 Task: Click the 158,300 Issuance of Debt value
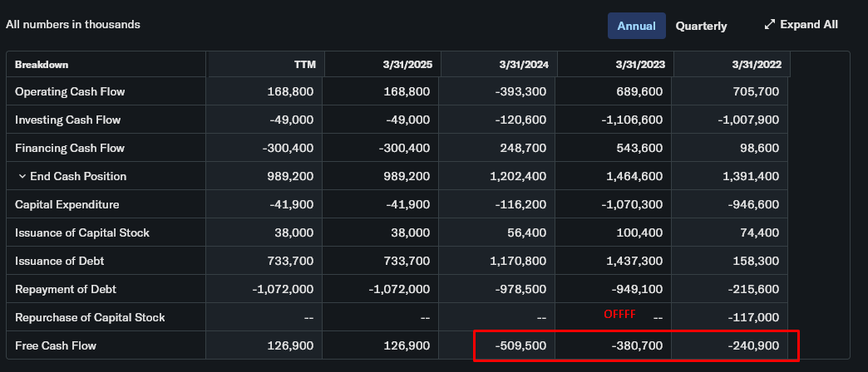pos(757,261)
